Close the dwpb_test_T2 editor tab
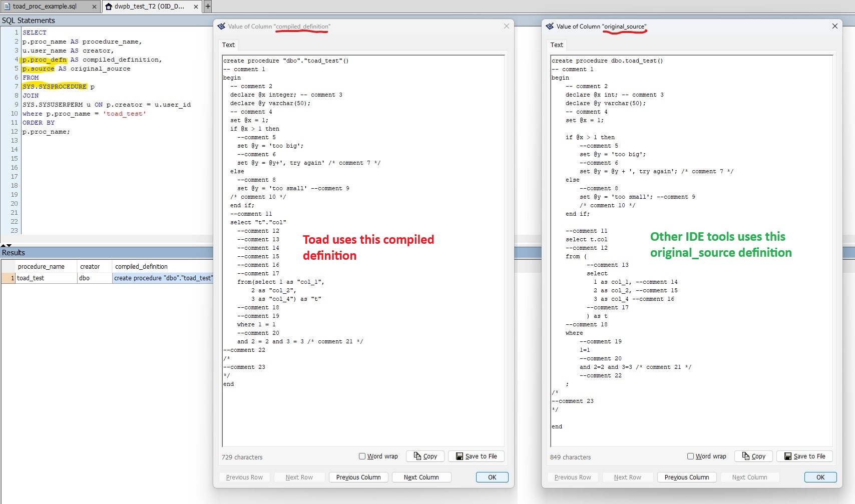Image resolution: width=855 pixels, height=504 pixels. pyautogui.click(x=196, y=7)
